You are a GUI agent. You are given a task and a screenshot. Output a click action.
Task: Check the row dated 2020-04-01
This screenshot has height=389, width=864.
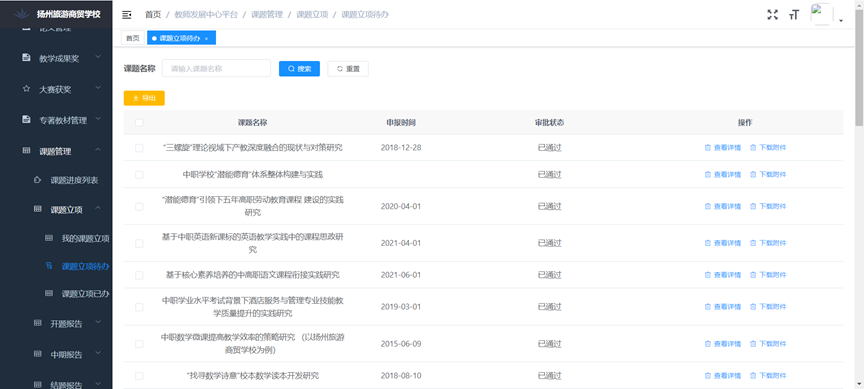click(x=139, y=206)
